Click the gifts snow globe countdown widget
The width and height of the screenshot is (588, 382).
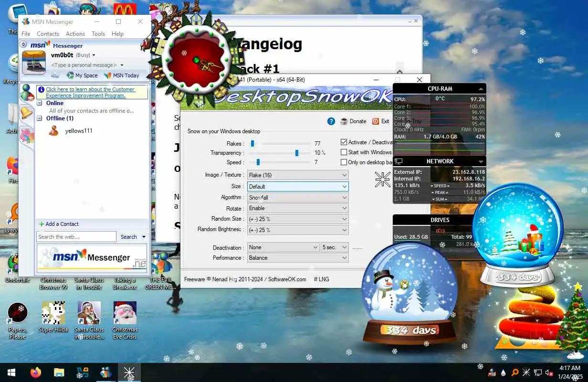point(518,234)
